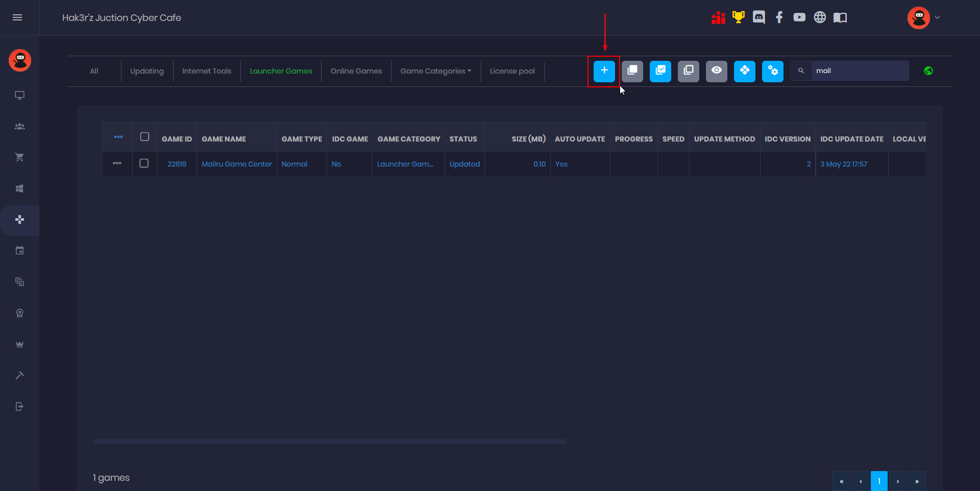The width and height of the screenshot is (980, 491).
Task: Open the Discord icon in header
Action: coord(758,17)
